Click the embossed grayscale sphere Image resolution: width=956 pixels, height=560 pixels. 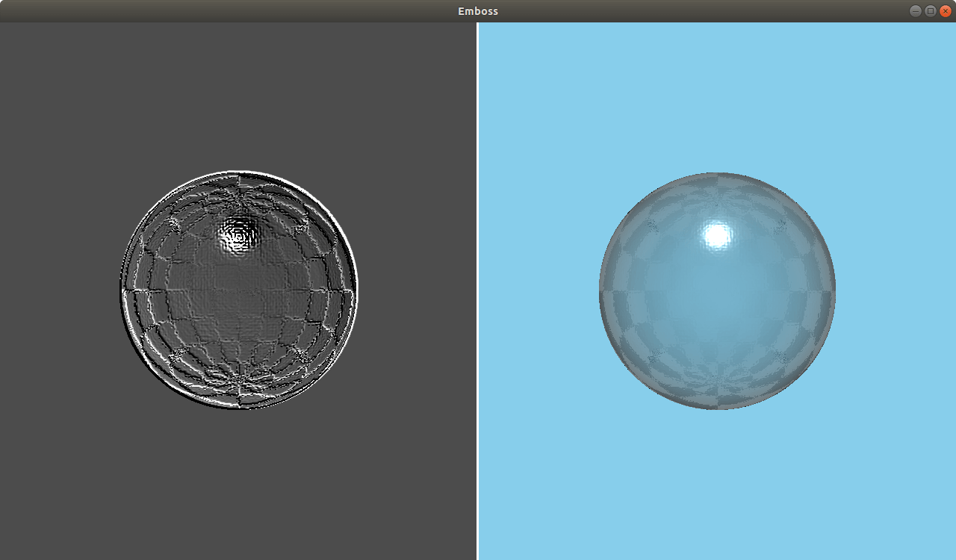[238, 291]
